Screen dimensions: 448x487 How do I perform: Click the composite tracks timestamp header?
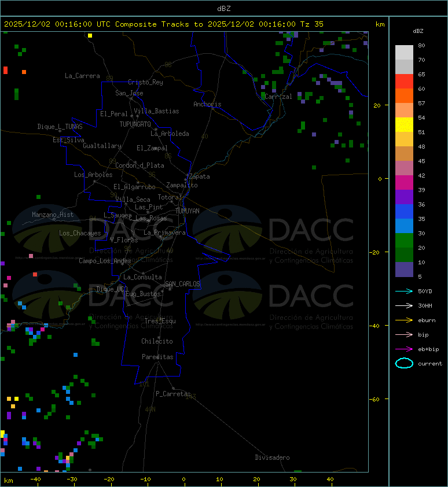point(164,24)
